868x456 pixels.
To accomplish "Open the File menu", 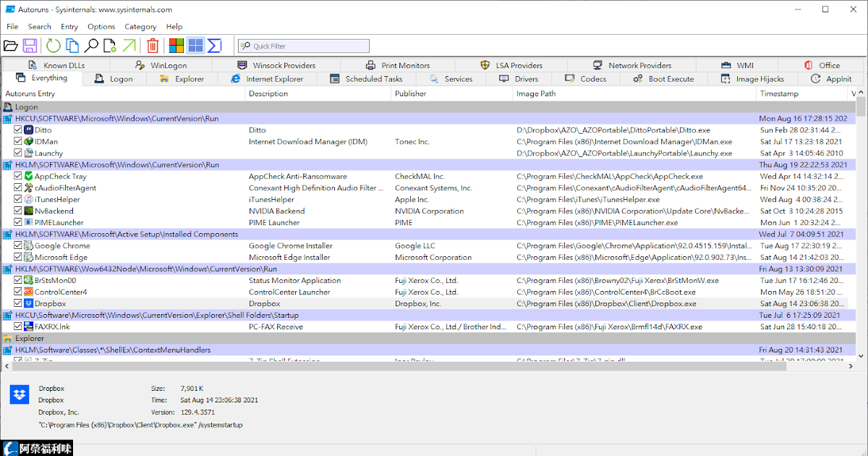I will point(12,27).
